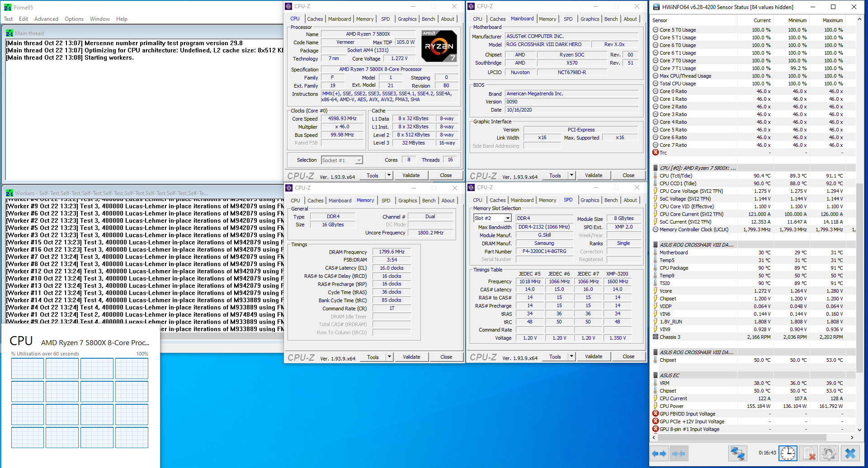Click the report-with-red-X reset icon in HWiNFO
Viewport: 868px width, 468px height.
[809, 453]
